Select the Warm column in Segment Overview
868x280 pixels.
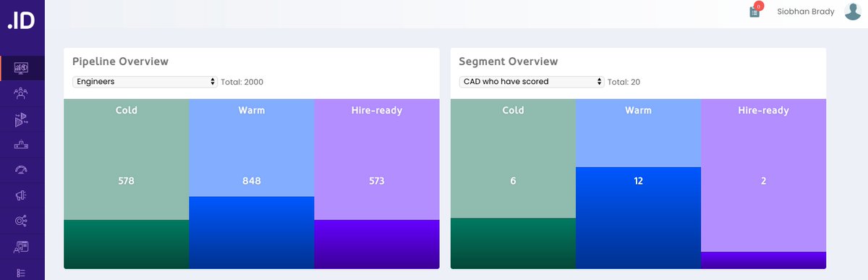(x=639, y=184)
